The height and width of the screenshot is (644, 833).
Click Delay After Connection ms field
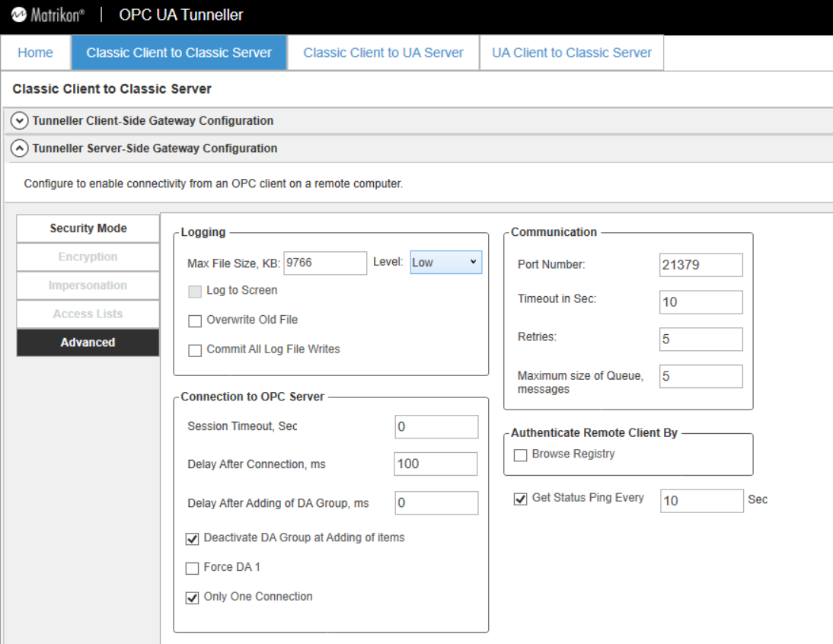[436, 464]
